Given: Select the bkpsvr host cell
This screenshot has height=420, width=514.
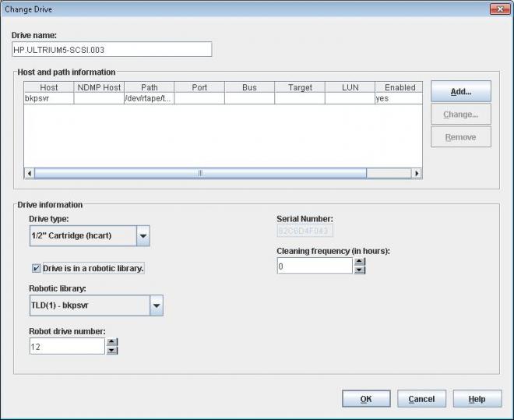Looking at the screenshot, I should click(x=49, y=98).
